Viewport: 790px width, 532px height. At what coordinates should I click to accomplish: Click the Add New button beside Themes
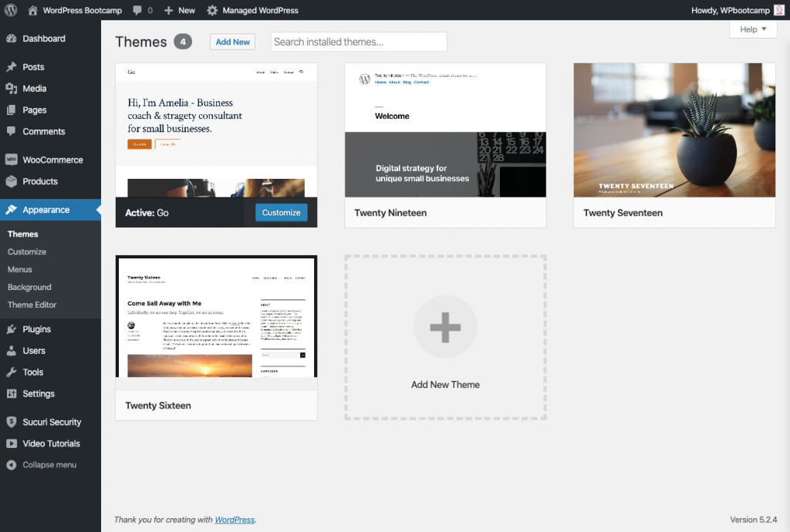point(232,42)
